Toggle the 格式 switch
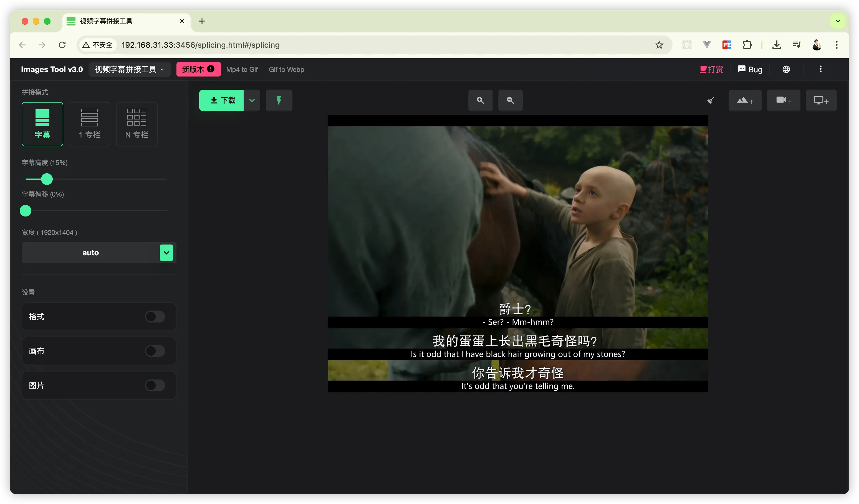 155,317
